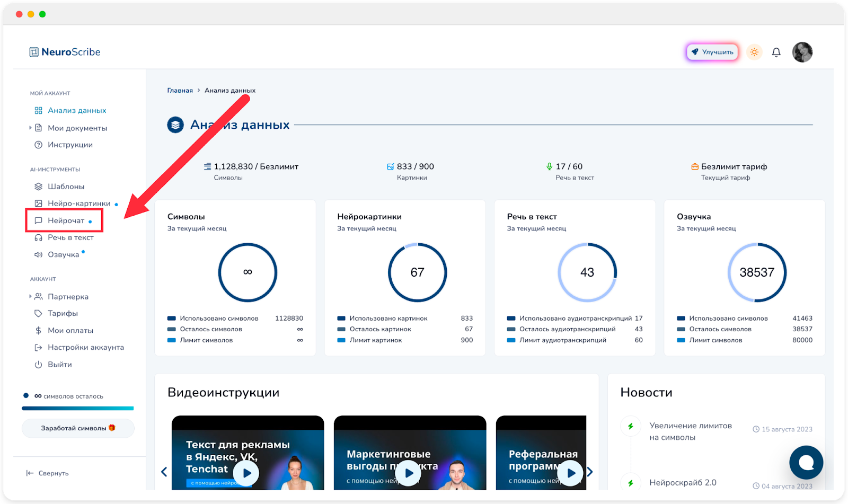Image resolution: width=848 pixels, height=504 pixels.
Task: Click the Выйти power icon
Action: (38, 364)
